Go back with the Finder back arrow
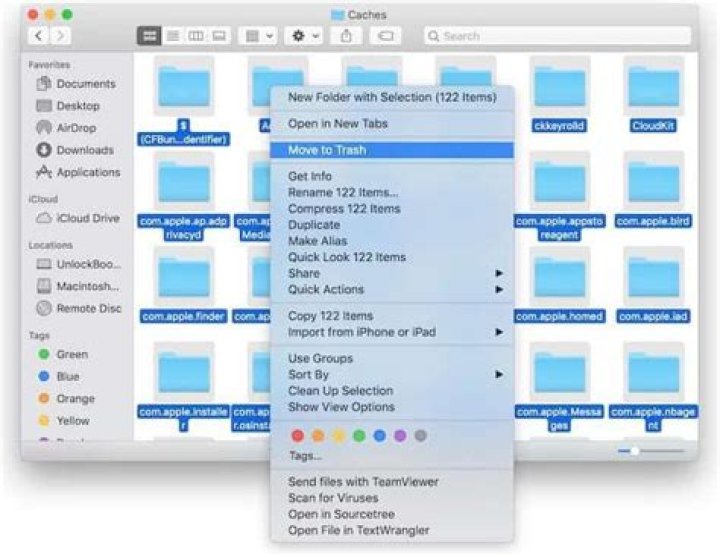 [39, 36]
